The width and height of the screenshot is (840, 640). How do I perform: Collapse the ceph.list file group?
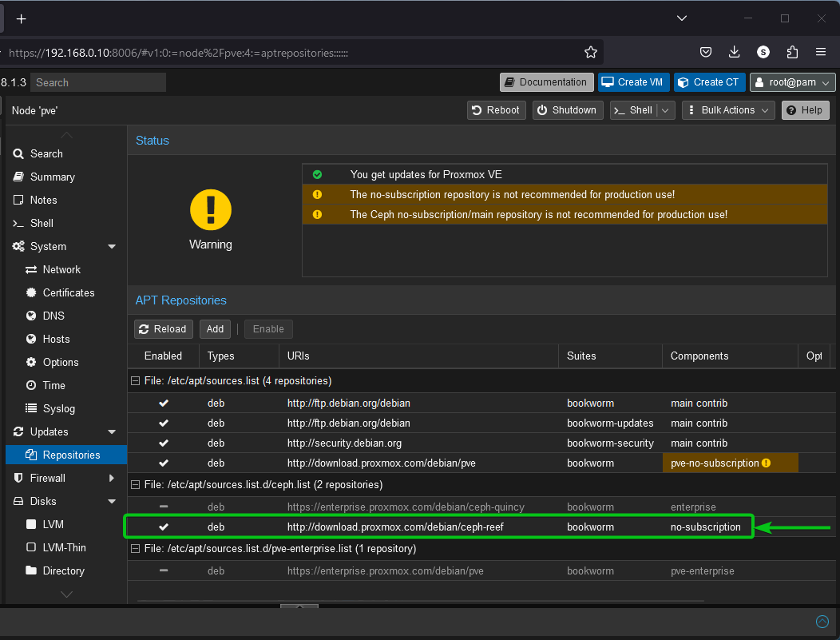click(x=136, y=484)
